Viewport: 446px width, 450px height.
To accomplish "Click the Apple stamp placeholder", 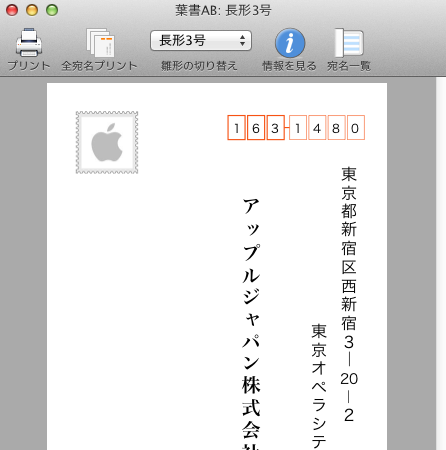I will 107,142.
